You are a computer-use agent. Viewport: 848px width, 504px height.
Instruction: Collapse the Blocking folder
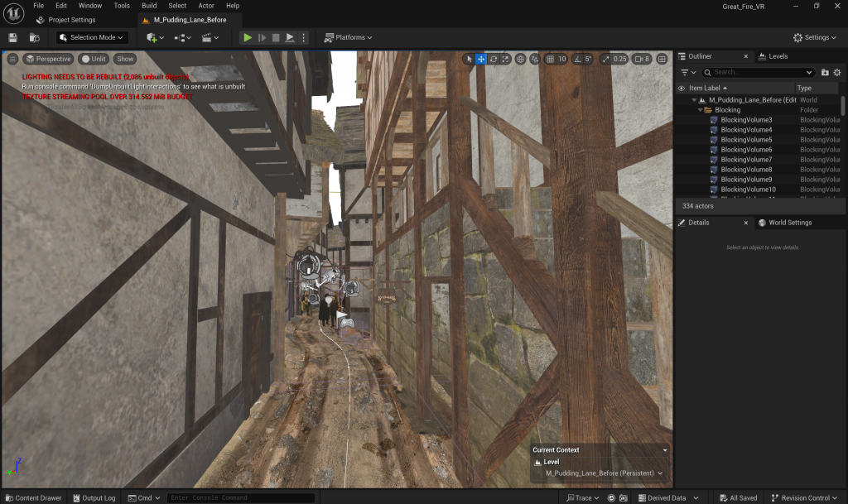pos(701,110)
